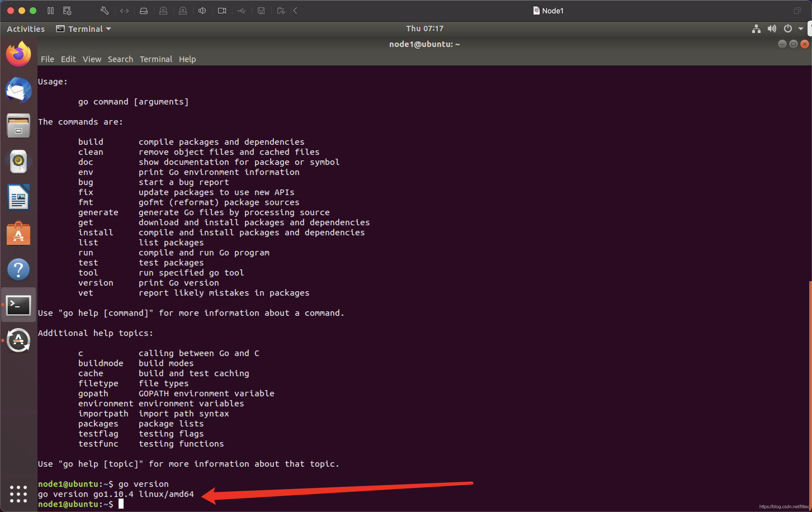Viewport: 812px width, 512px height.
Task: Open the File menu in terminal
Action: pos(48,59)
